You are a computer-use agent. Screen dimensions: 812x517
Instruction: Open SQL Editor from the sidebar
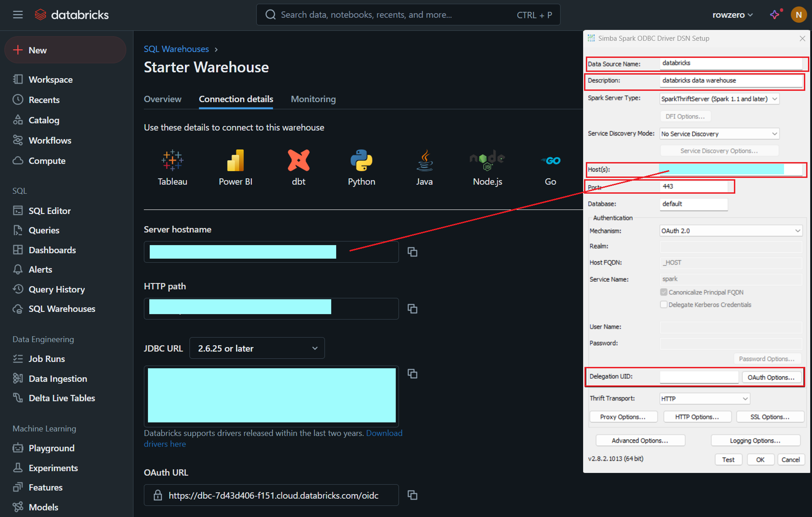[50, 211]
